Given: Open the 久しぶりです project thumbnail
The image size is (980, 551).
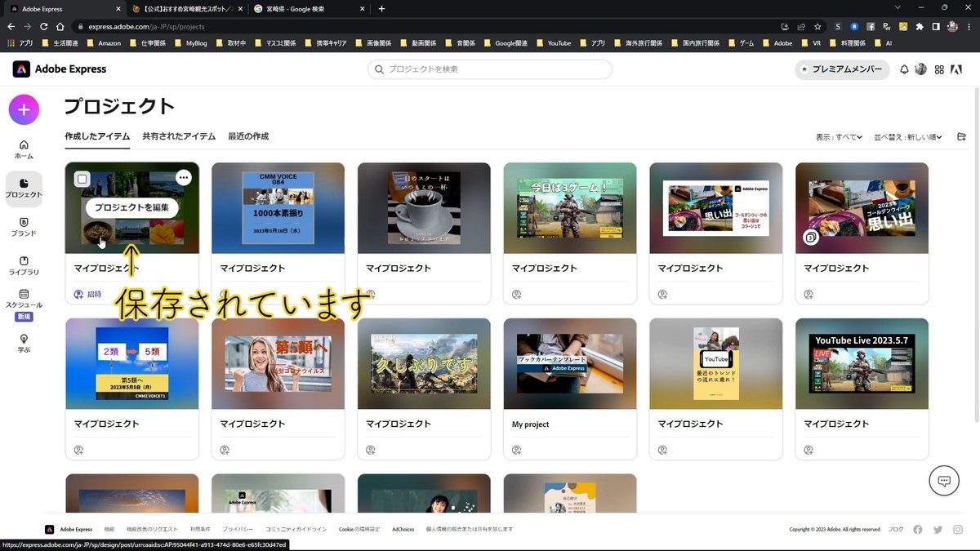Looking at the screenshot, I should (x=424, y=363).
